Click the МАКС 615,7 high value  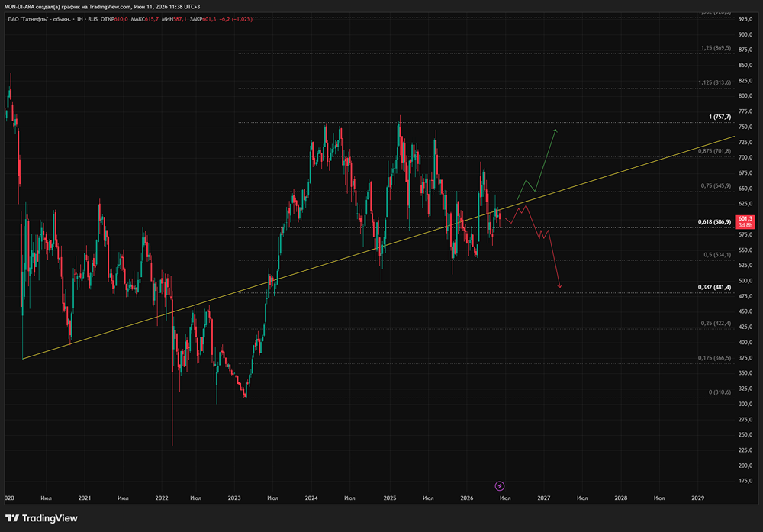(x=144, y=19)
